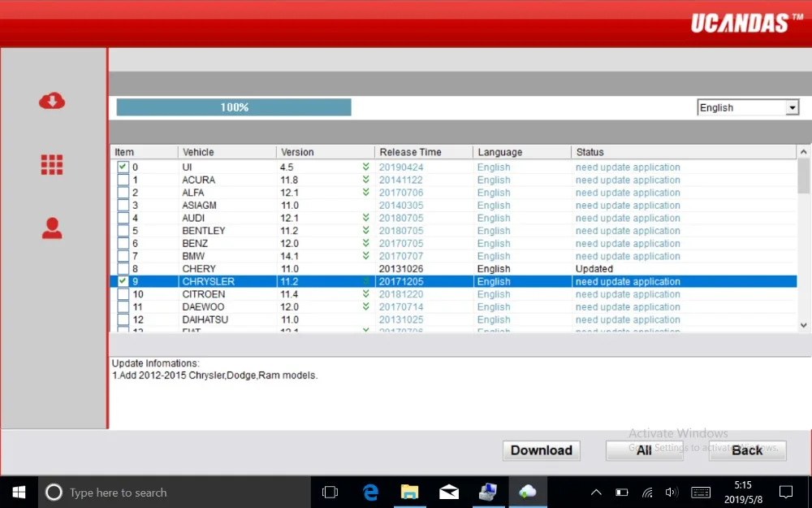Screen dimensions: 812x508
Task: Click the list scrollbar down arrow
Action: 803,325
